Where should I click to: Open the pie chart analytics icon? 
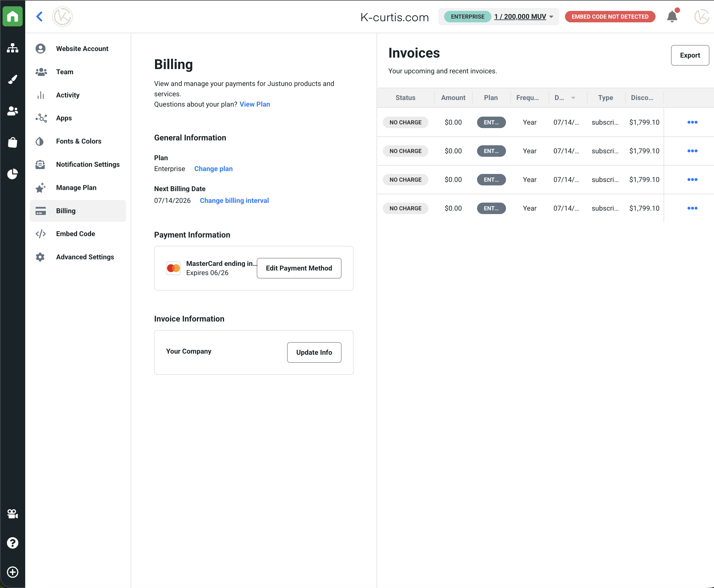tap(13, 174)
